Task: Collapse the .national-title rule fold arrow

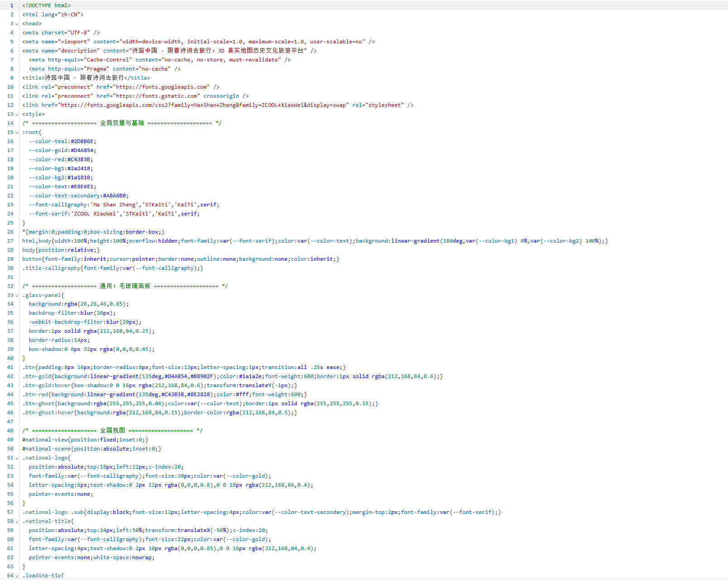Action: tap(17, 522)
